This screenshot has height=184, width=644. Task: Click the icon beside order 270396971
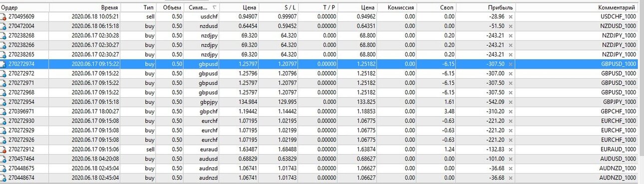[3, 111]
